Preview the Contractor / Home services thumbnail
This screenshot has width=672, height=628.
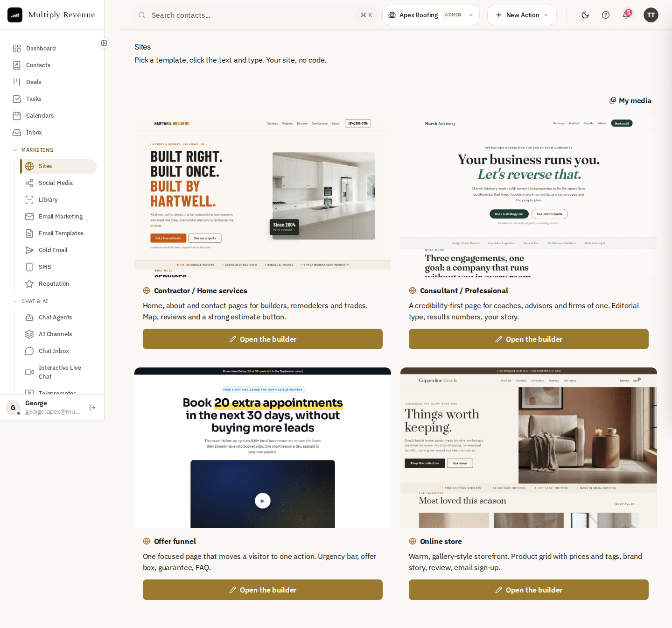(x=263, y=197)
